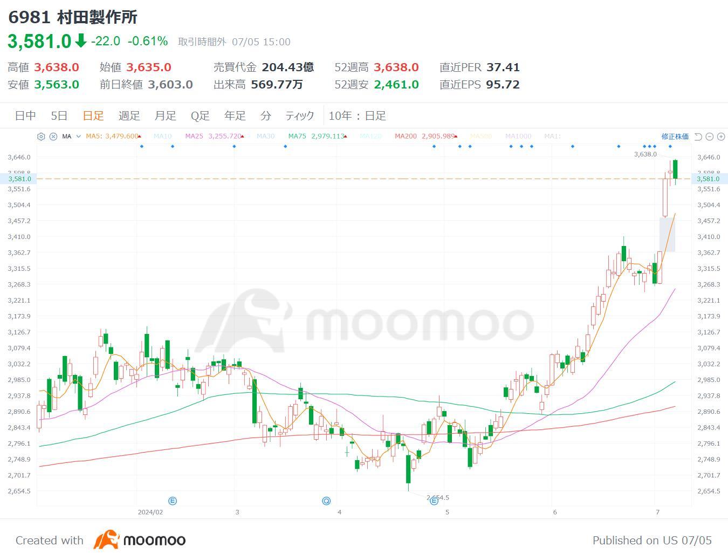Viewport: 728px width, 560px height.
Task: Click the 高値 3,638.0 value
Action: [57, 67]
